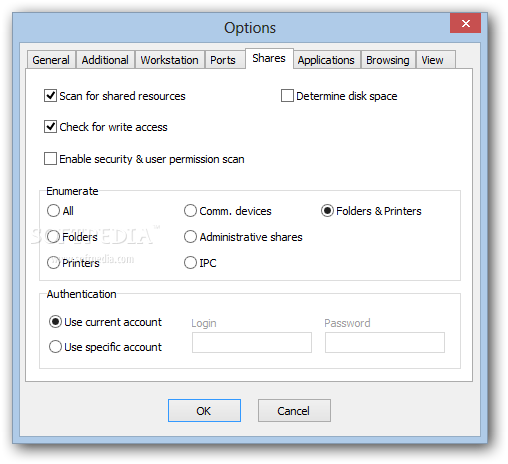Screen dimensions: 508x464
Task: Switch to the View tab
Action: tap(433, 60)
